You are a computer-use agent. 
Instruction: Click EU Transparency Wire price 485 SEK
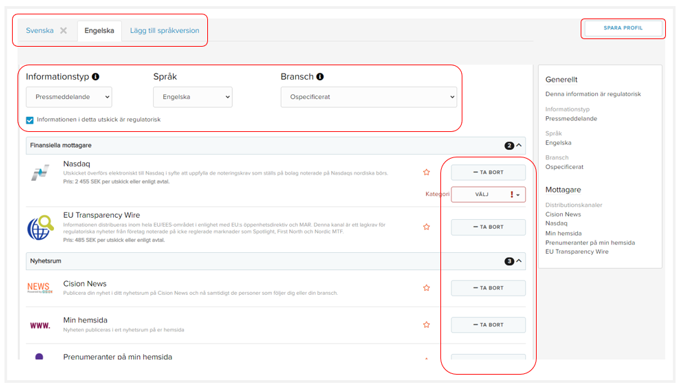coord(114,240)
